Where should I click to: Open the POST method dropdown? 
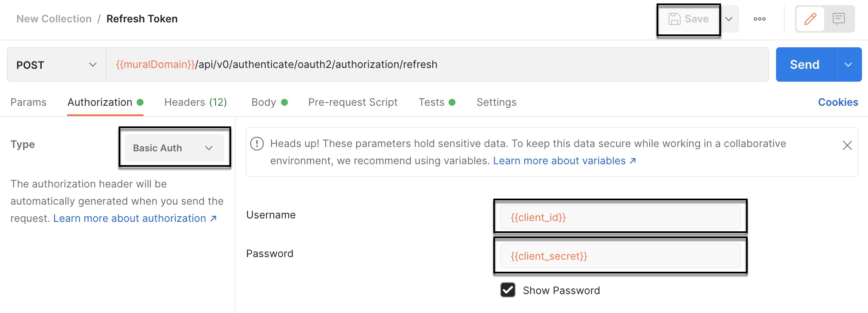pos(56,65)
